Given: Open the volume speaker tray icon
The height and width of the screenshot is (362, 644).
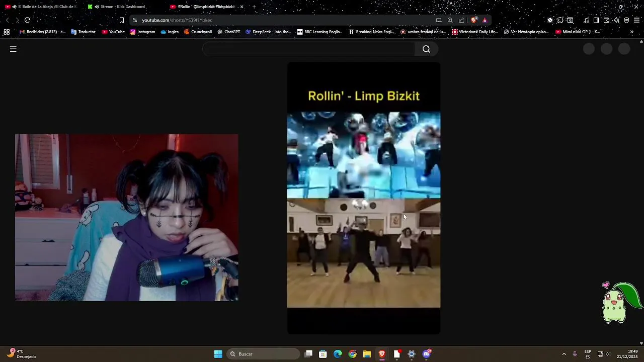Looking at the screenshot, I should pyautogui.click(x=608, y=354).
